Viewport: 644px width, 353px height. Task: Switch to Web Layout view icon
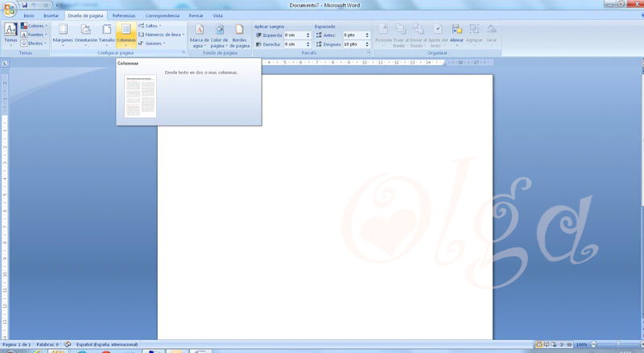(554, 344)
